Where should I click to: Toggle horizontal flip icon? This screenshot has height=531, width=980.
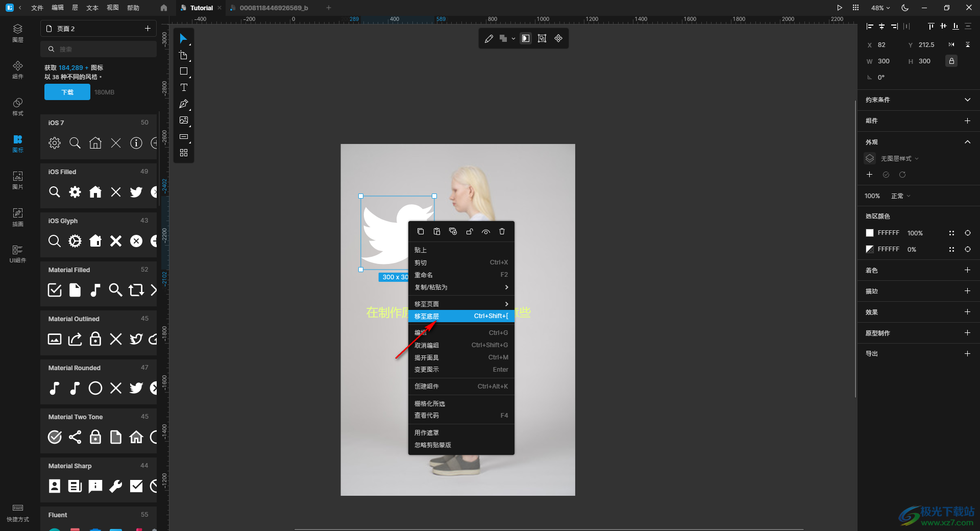951,45
